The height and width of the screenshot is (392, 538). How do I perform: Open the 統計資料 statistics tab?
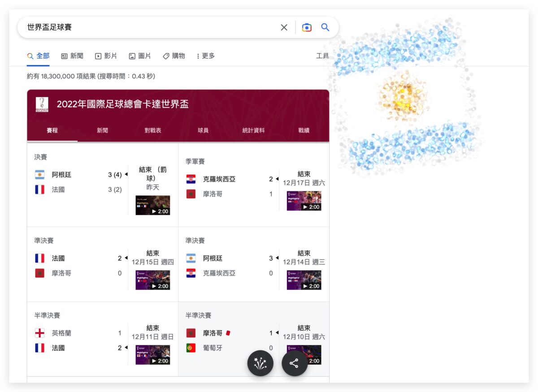click(253, 131)
